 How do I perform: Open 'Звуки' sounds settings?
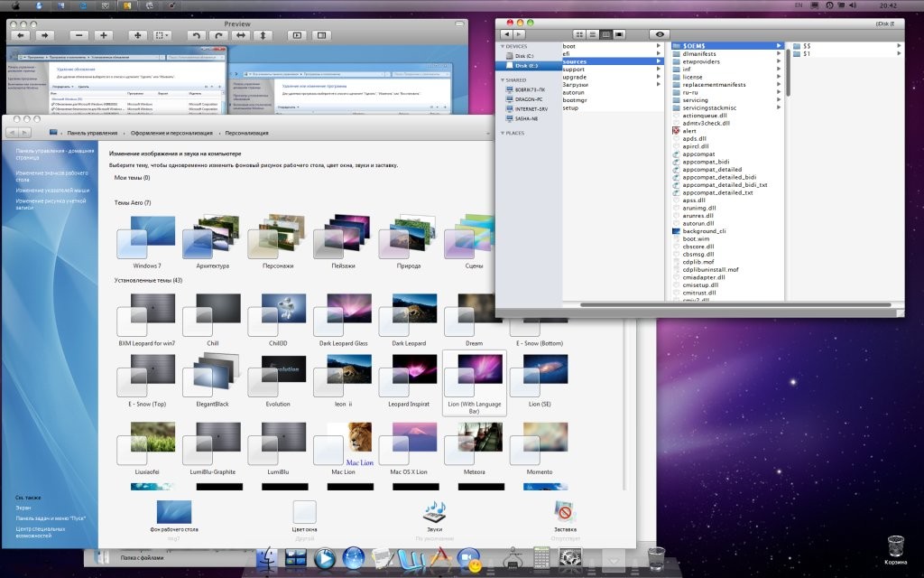point(434,517)
